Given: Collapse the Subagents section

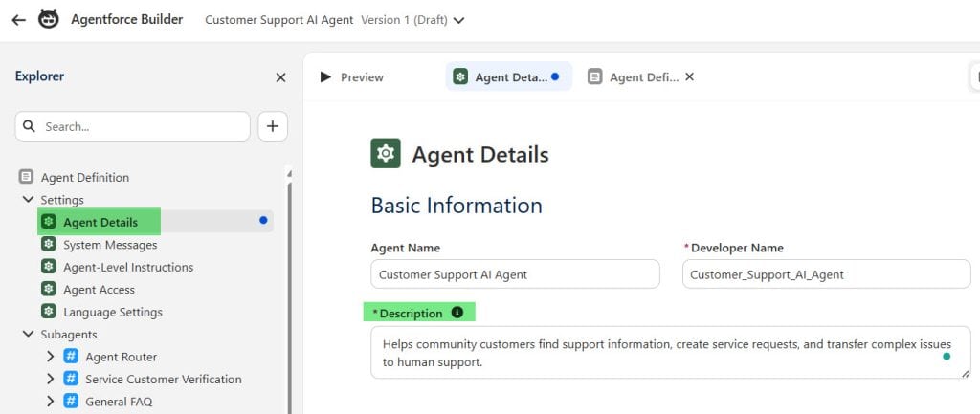Looking at the screenshot, I should [28, 334].
